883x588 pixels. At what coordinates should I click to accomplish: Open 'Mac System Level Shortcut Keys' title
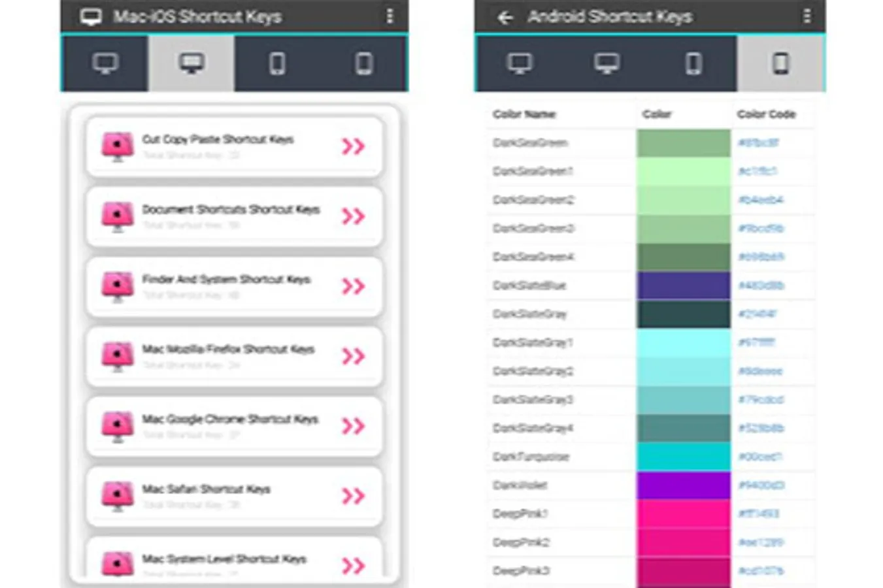click(224, 559)
